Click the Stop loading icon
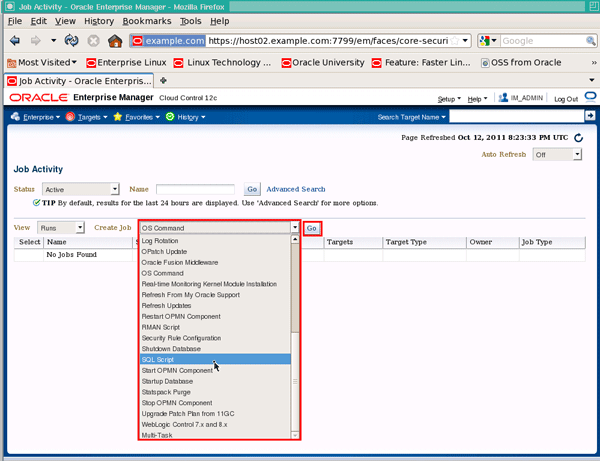The width and height of the screenshot is (600, 461). pyautogui.click(x=93, y=41)
